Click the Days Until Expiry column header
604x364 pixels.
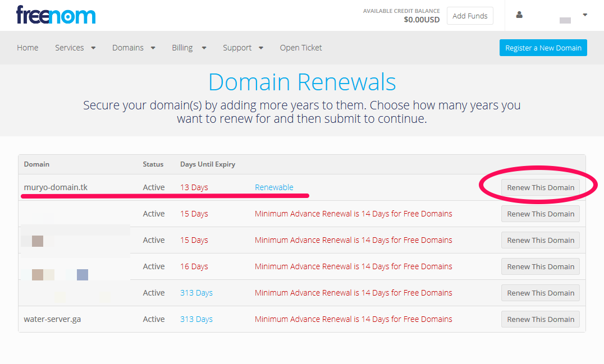[x=208, y=164]
